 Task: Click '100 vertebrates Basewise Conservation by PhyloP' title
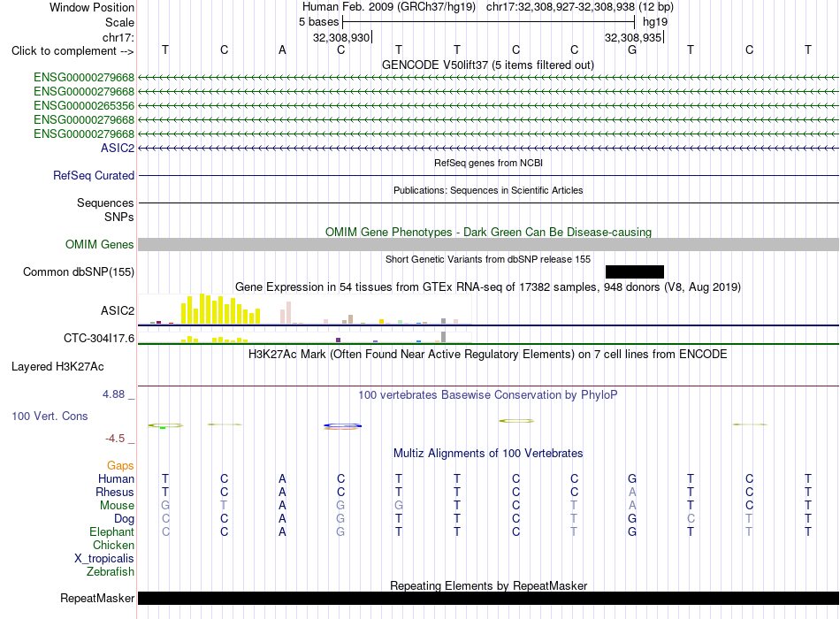coord(488,395)
